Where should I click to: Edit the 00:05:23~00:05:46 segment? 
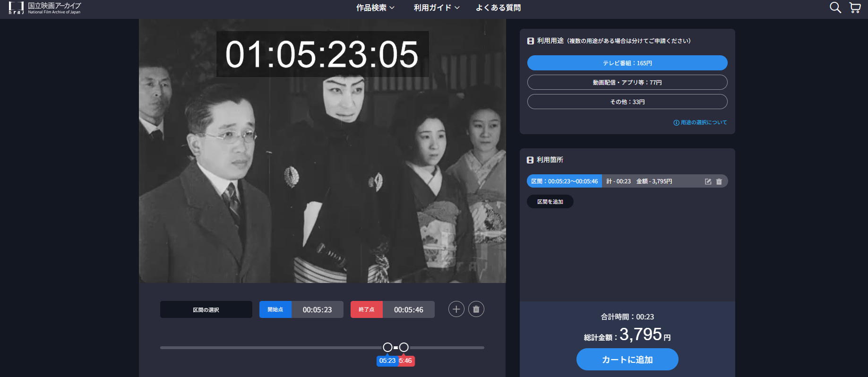click(708, 181)
